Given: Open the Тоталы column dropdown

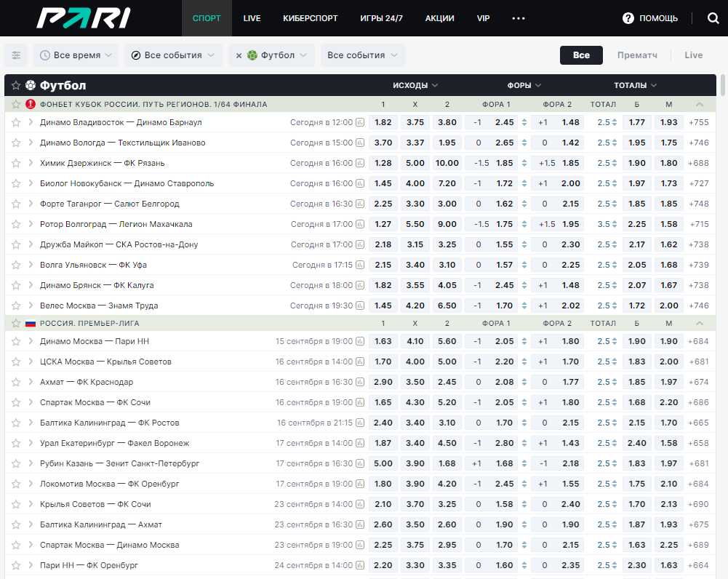Looking at the screenshot, I should click(x=635, y=85).
